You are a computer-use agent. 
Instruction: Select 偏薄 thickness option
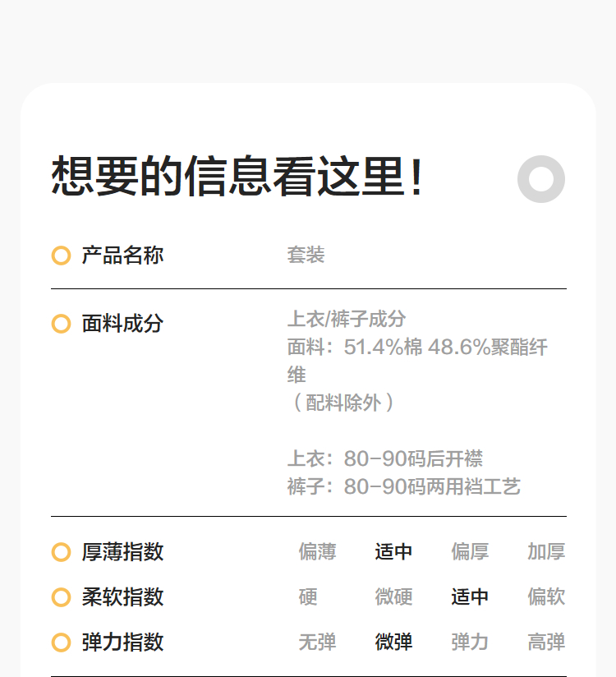click(317, 552)
